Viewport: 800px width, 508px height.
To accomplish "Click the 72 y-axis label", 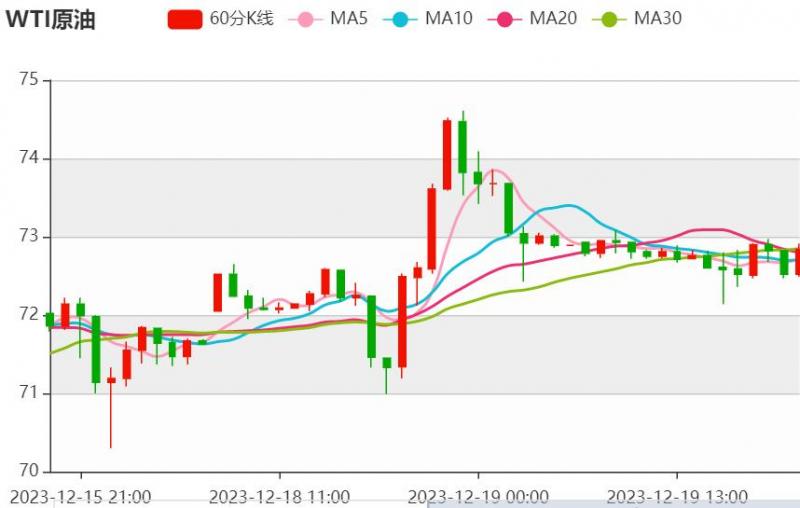I will tap(29, 314).
